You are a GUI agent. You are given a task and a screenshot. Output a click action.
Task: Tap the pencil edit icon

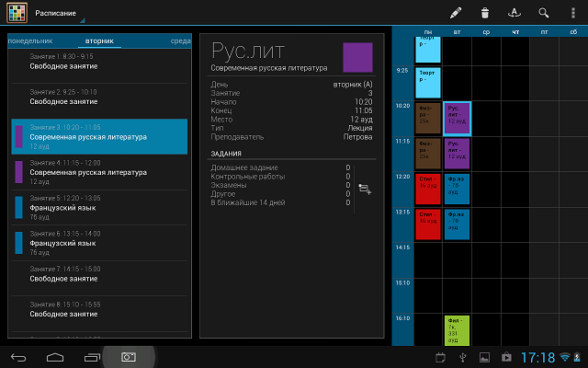tap(456, 13)
